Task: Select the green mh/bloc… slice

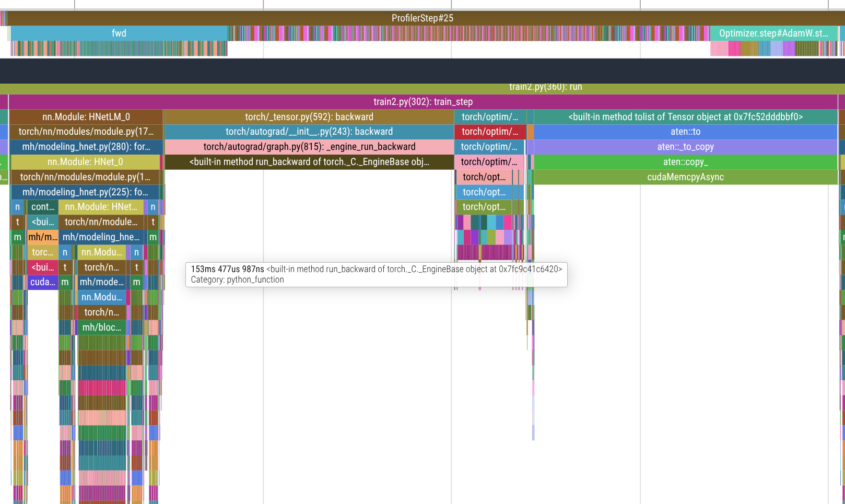Action: (102, 327)
